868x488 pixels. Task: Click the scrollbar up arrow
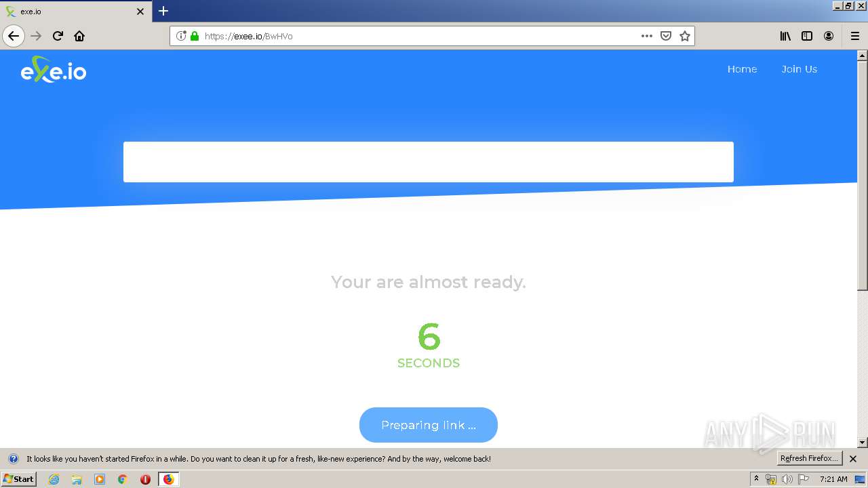(x=863, y=56)
